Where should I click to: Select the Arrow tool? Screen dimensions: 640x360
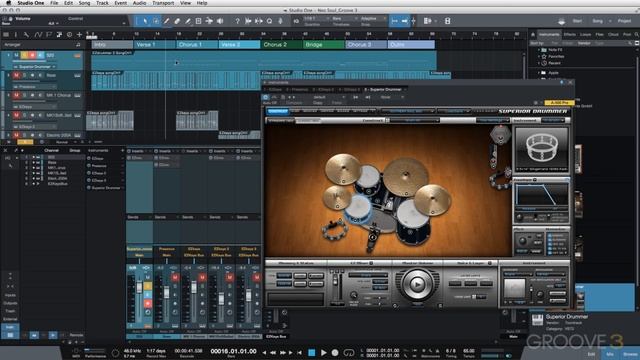coord(145,21)
